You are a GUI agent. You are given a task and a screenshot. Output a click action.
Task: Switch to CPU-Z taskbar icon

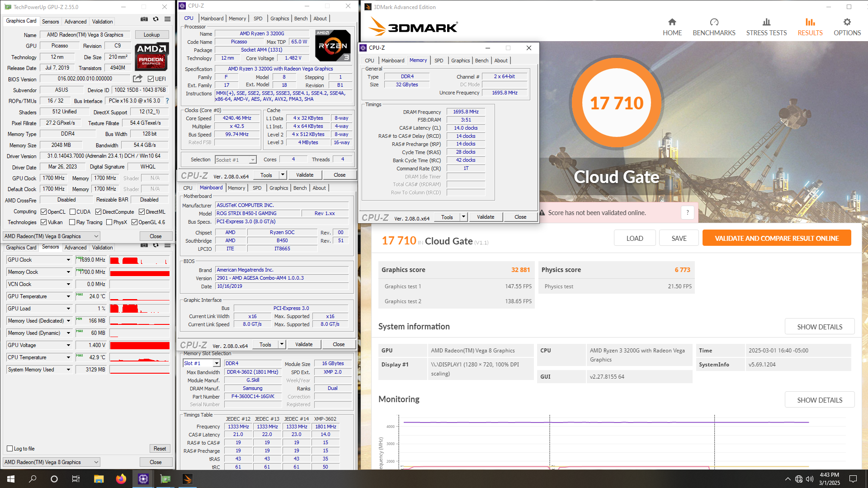(143, 479)
